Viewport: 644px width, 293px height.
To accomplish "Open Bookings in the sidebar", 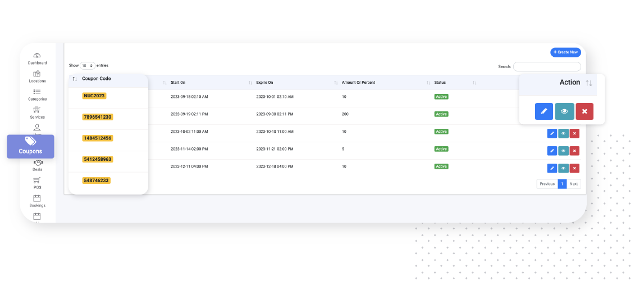I will [x=37, y=201].
